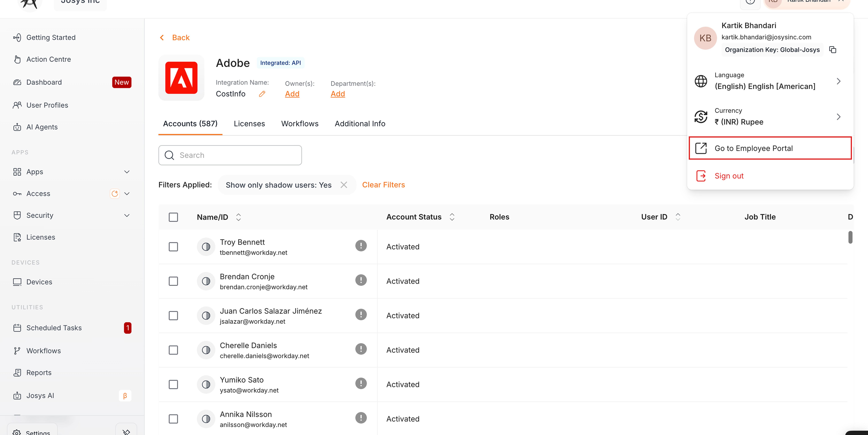The image size is (868, 435).
Task: Click the accounts table vertical scrollbar
Action: [x=850, y=237]
